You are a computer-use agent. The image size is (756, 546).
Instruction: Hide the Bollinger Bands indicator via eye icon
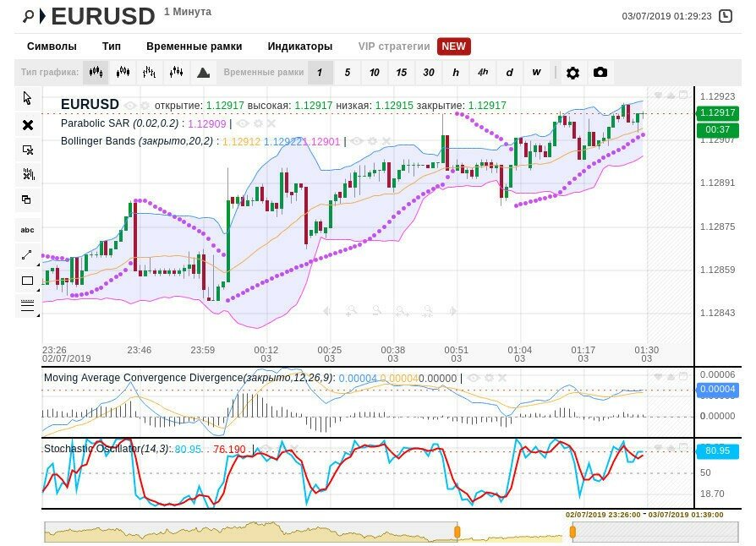tap(358, 141)
